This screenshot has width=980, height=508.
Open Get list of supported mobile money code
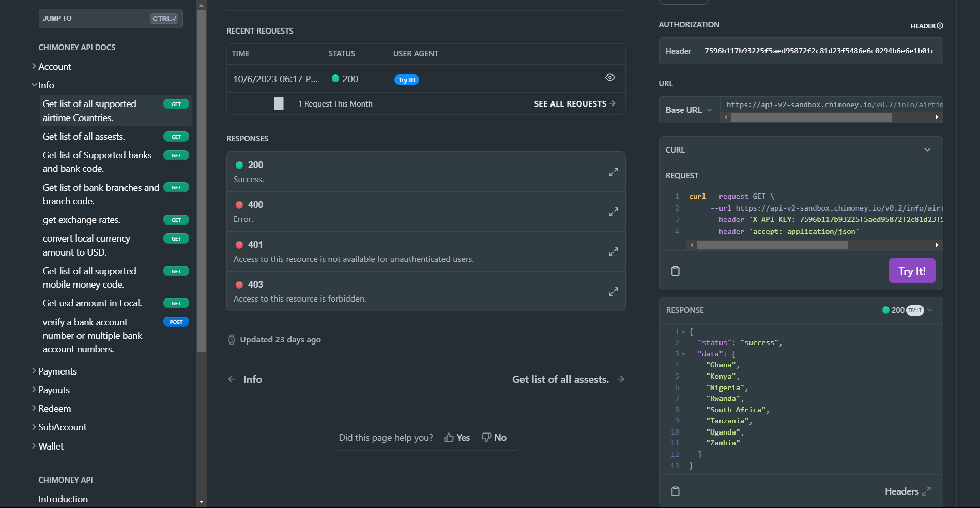coord(115,278)
